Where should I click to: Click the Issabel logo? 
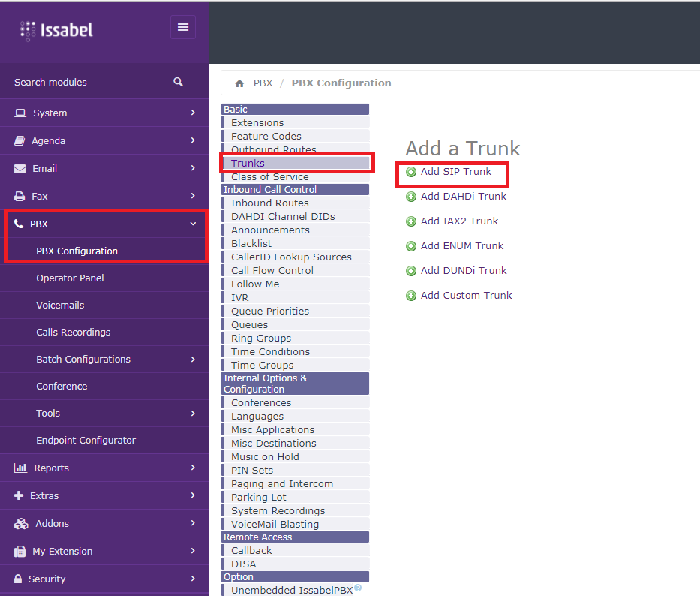[x=57, y=30]
